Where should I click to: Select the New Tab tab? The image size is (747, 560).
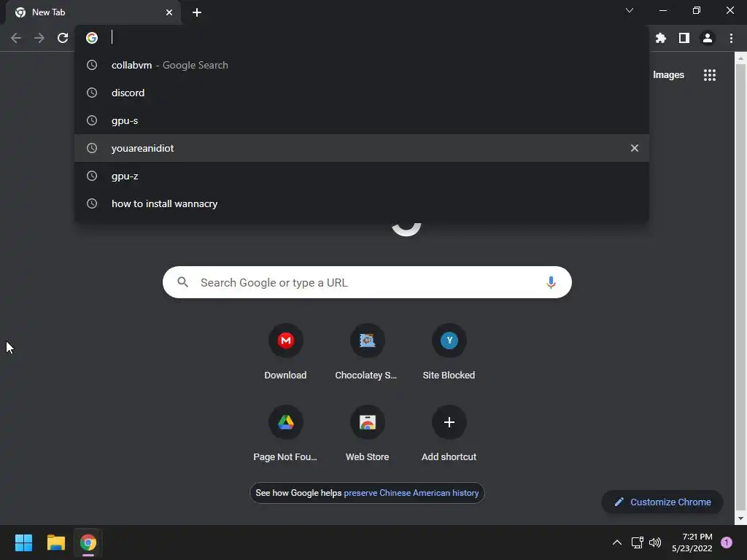93,12
